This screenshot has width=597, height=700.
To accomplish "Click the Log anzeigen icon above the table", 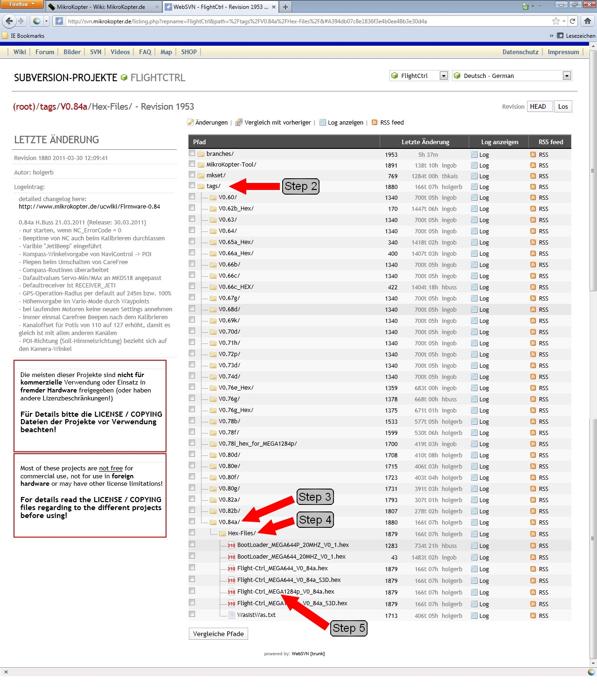I will pyautogui.click(x=322, y=123).
